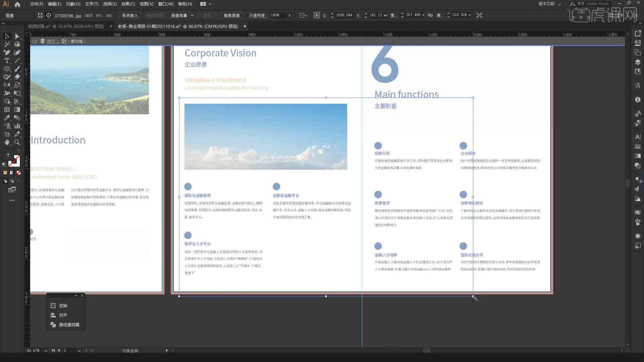
Task: Click the 图像描摹 button
Action: pyautogui.click(x=179, y=15)
